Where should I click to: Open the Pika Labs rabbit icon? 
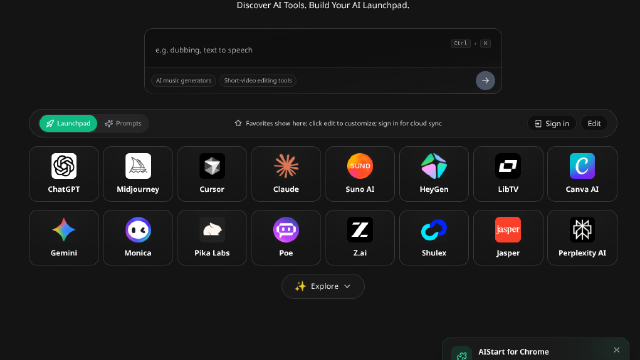coord(212,229)
